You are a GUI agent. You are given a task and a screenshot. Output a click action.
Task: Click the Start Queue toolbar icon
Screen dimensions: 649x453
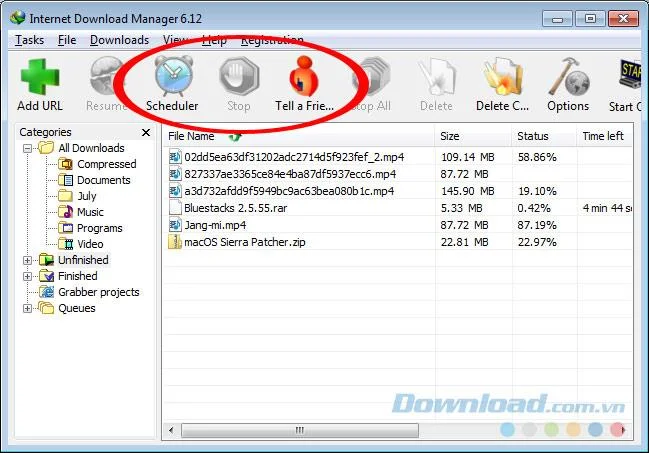tap(630, 75)
